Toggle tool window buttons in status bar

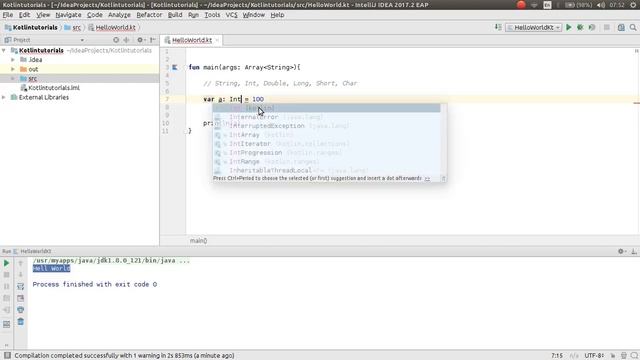tap(7, 356)
